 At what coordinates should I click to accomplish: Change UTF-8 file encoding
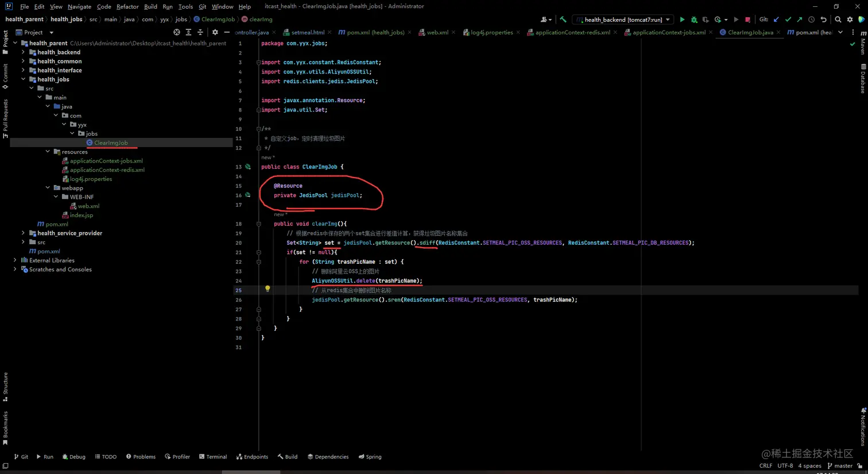[785, 466]
